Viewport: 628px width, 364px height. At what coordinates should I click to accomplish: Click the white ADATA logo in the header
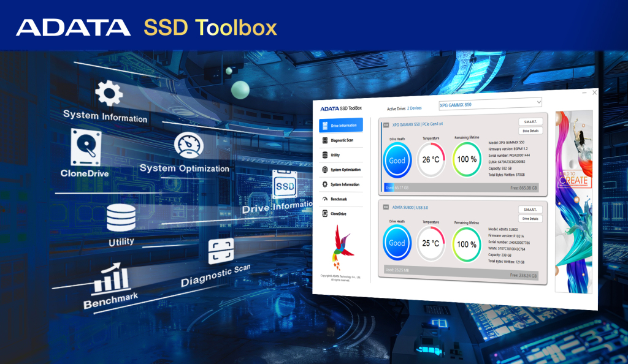[74, 28]
